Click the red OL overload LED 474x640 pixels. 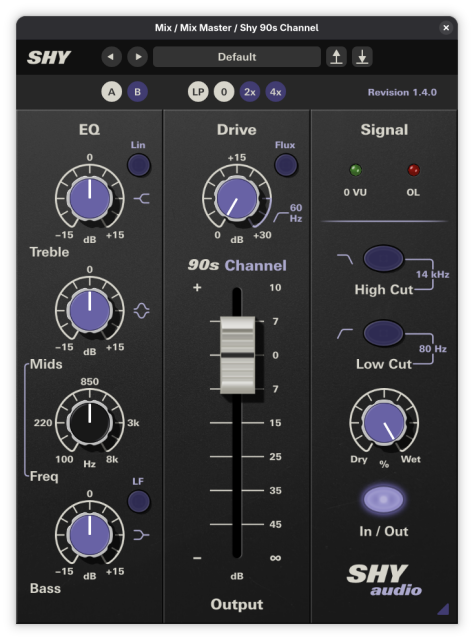(x=414, y=170)
